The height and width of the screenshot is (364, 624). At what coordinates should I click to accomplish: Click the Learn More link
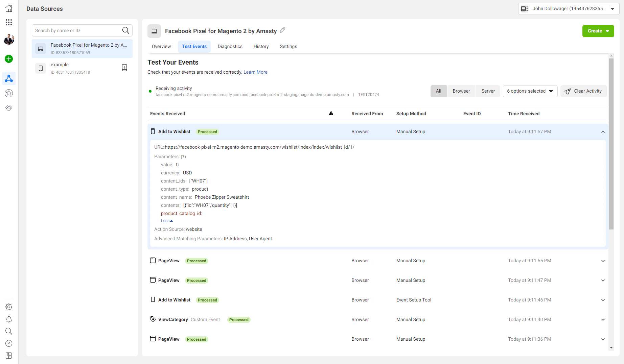tap(255, 72)
